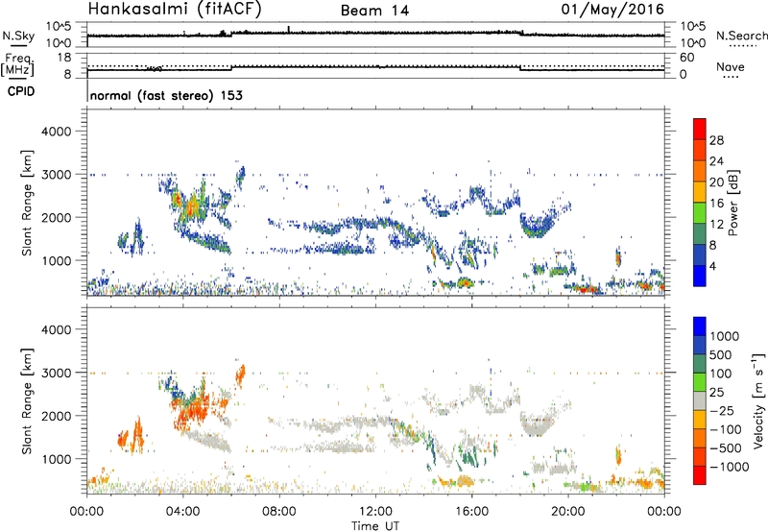Click the "Beam 14" label
Screen dimensions: 768x532
tap(374, 11)
